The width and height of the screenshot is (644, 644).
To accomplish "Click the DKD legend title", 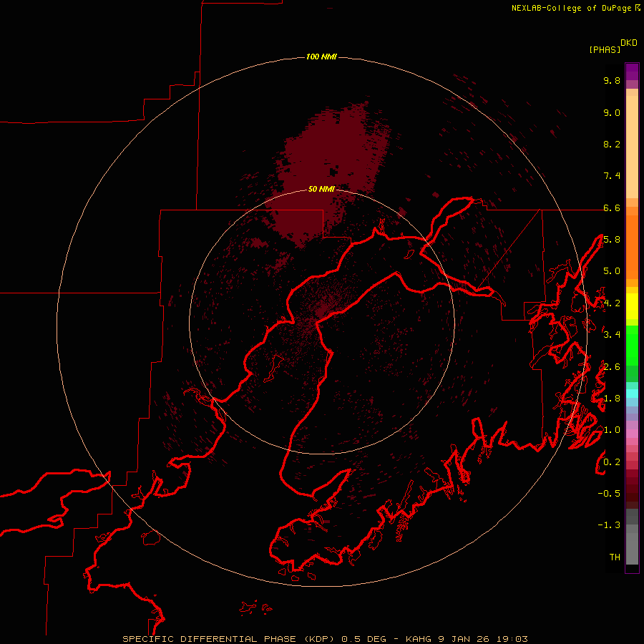I will click(x=629, y=43).
